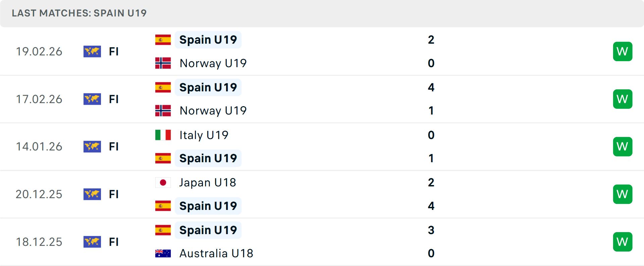Open the Australia U18 team link
Screen dimensions: 644x266
point(216,253)
